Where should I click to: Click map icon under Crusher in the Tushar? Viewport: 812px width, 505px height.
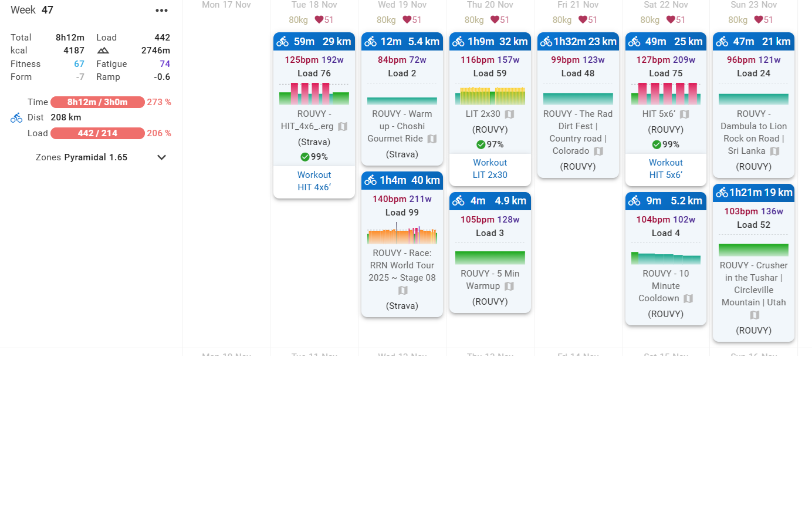(754, 315)
